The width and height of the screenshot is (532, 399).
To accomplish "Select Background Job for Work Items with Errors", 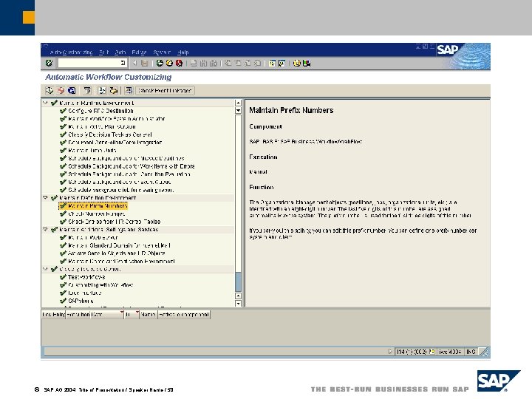I will 127,166.
